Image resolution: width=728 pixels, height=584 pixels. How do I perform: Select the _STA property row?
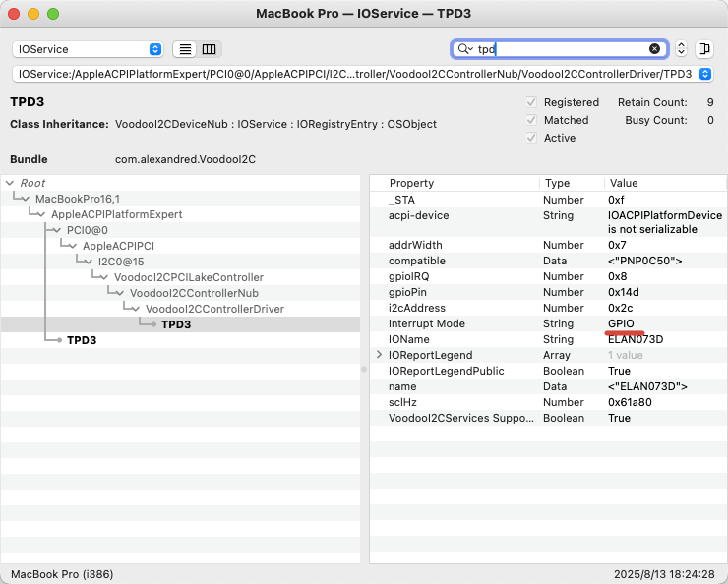click(548, 200)
